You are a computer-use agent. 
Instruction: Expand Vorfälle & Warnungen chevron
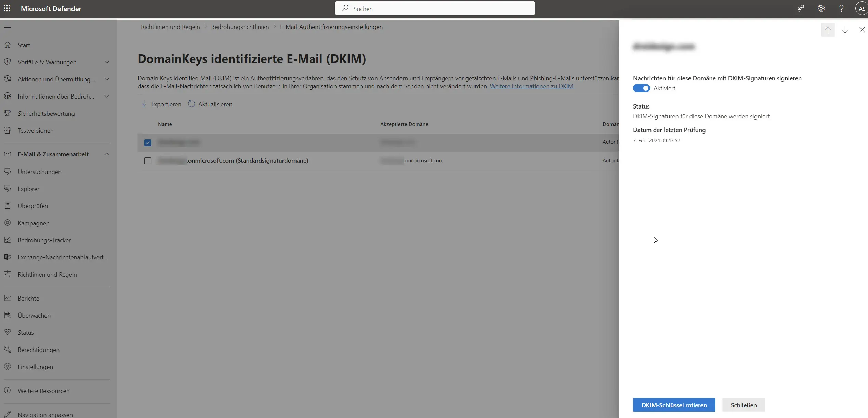107,62
